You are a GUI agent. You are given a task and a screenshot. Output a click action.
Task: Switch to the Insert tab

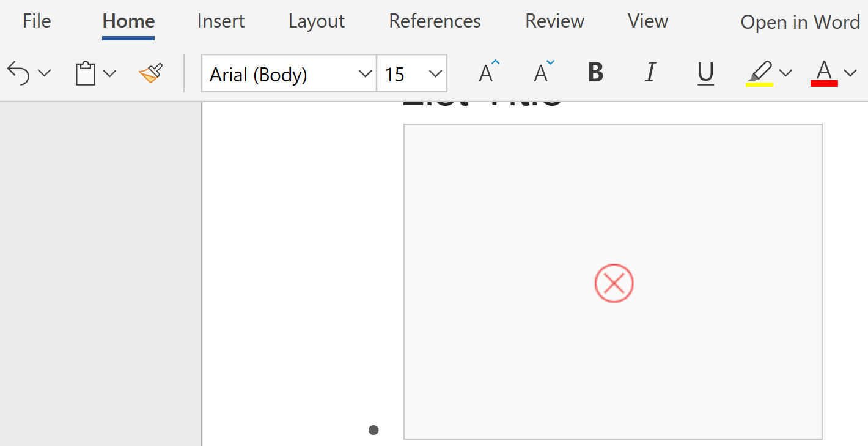click(221, 21)
